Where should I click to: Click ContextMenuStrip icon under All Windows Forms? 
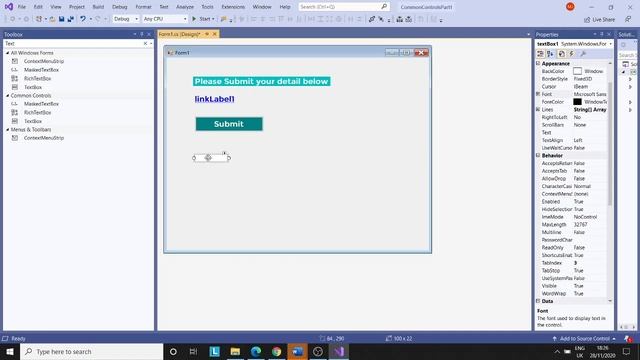(x=15, y=61)
